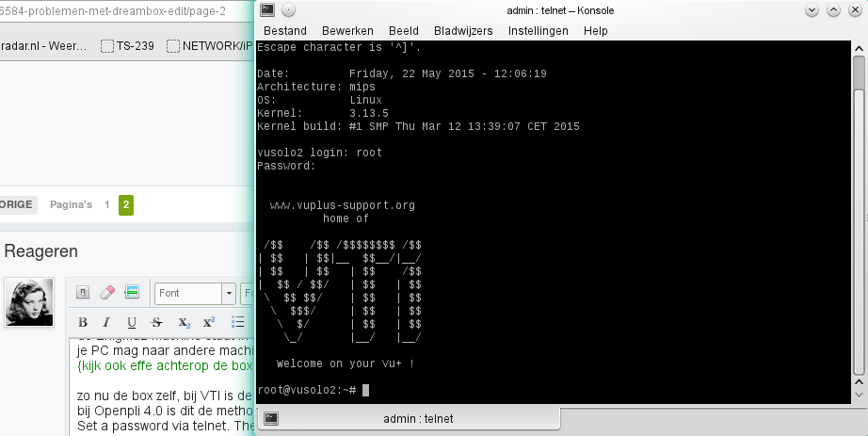868x436 pixels.
Task: Open the radar.nl Weer bookmark
Action: [43, 46]
